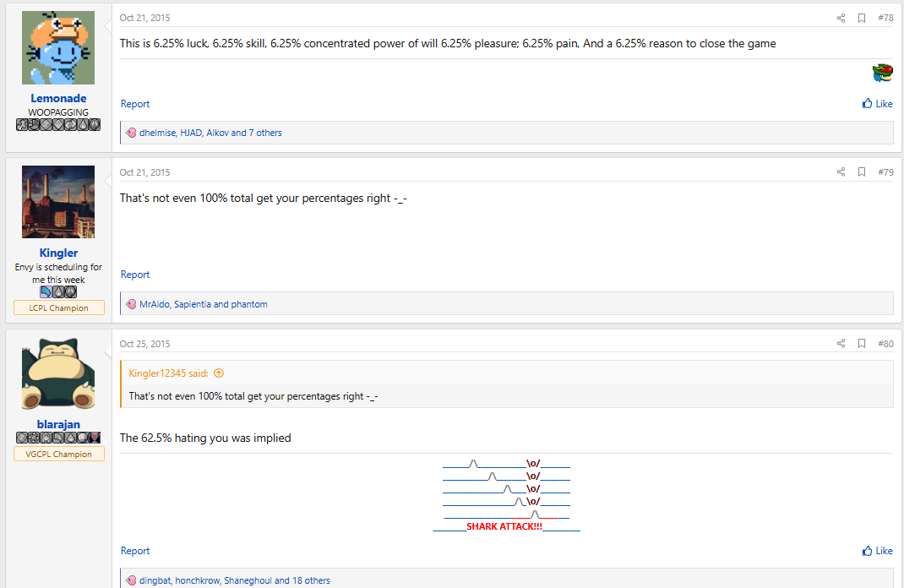Bookmark post #78
This screenshot has height=588, width=904.
(862, 18)
